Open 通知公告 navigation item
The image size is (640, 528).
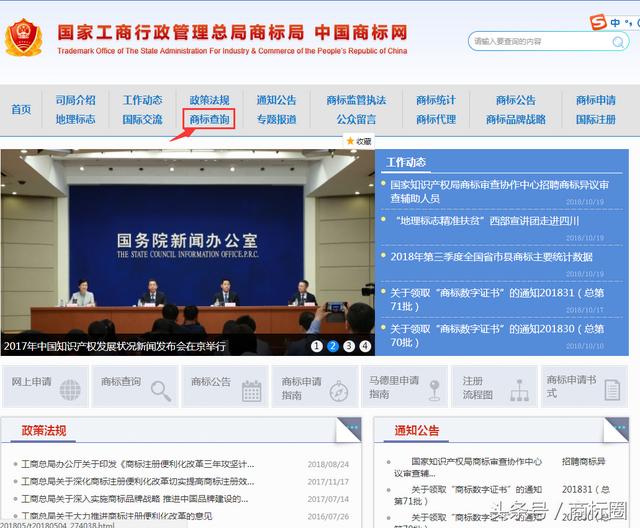click(x=276, y=100)
